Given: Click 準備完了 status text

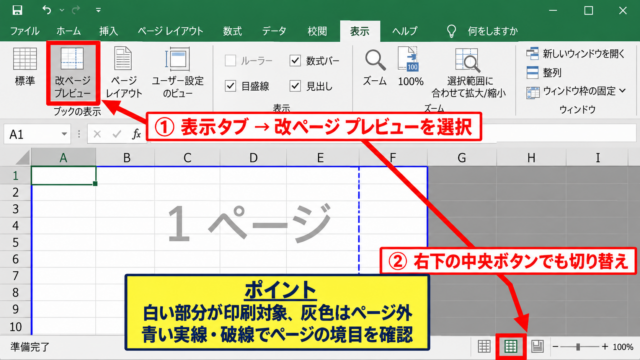Looking at the screenshot, I should (x=30, y=347).
